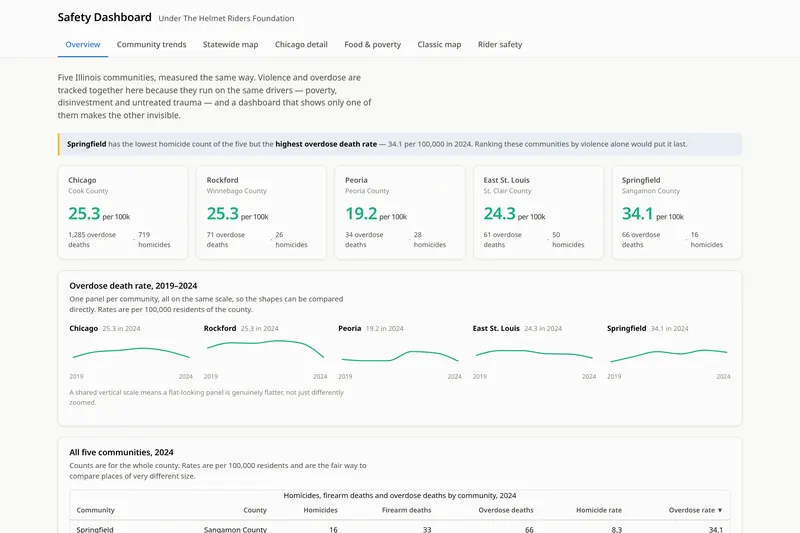Click the Rockford overdose trend sparkline
Viewport: 800px width, 533px height.
pos(265,349)
